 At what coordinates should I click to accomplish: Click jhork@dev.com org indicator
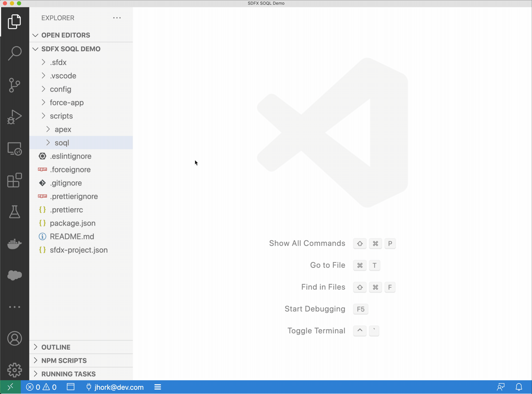[x=115, y=387]
